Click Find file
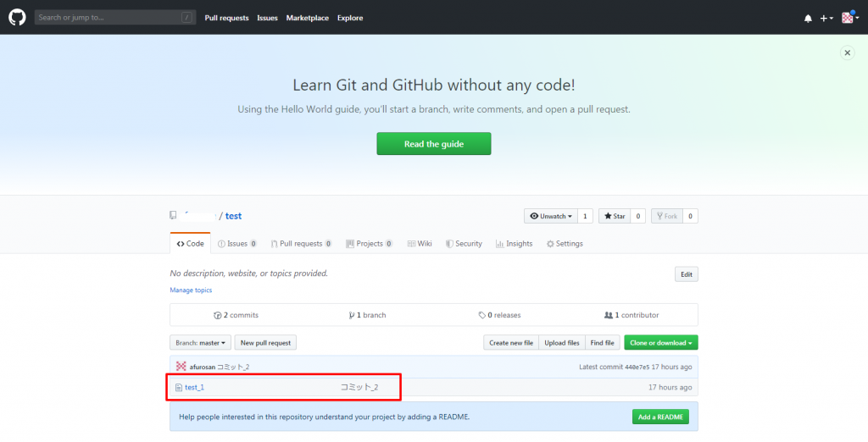This screenshot has width=868, height=442. click(x=603, y=343)
